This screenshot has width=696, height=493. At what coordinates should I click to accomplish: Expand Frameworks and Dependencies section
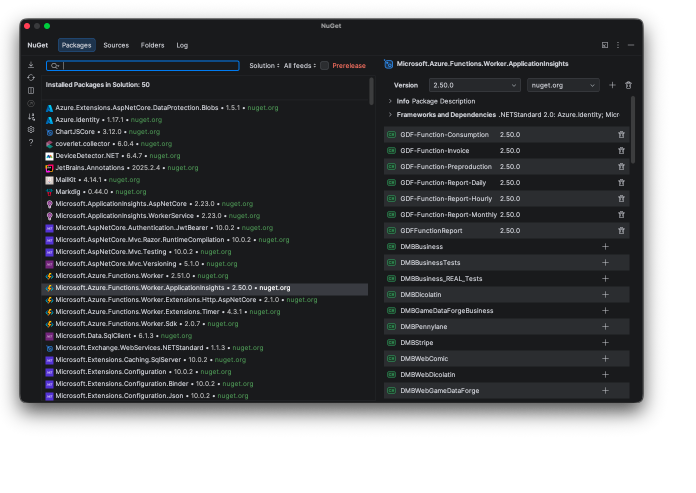[390, 114]
